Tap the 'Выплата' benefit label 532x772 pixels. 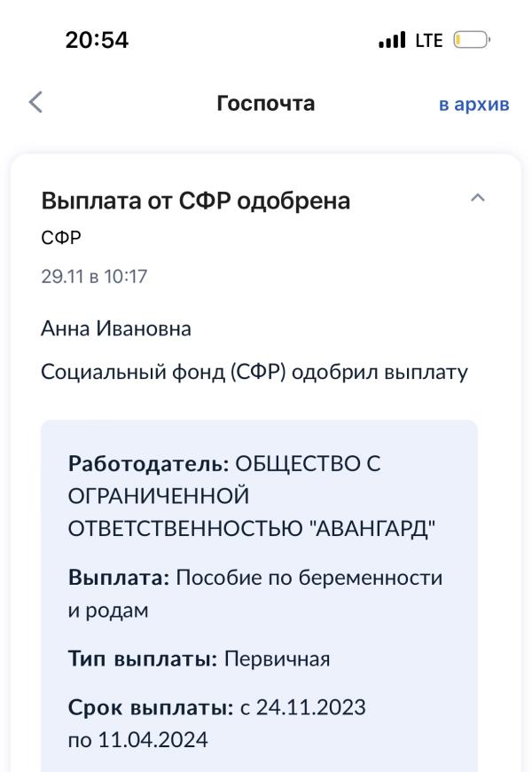point(119,578)
